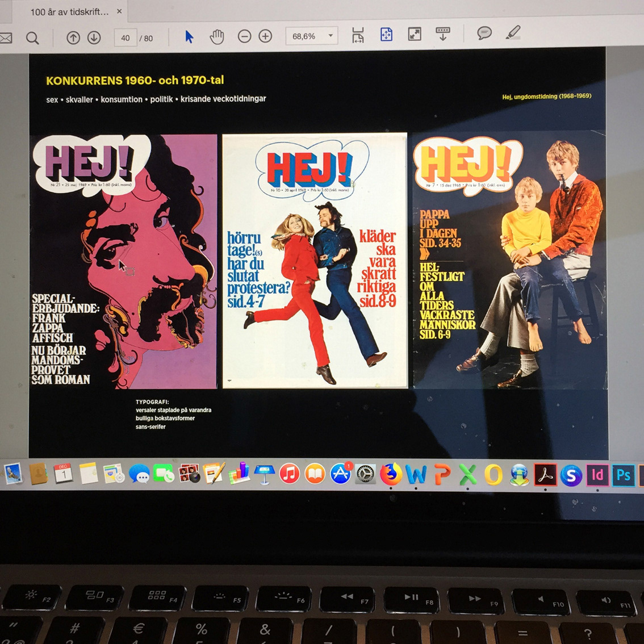Click the HEJ! cover with two boys
This screenshot has width=644, height=644.
(x=509, y=261)
